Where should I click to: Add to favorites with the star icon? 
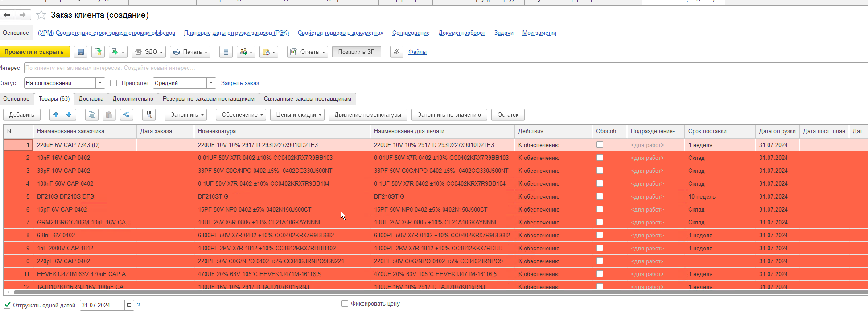[x=41, y=15]
